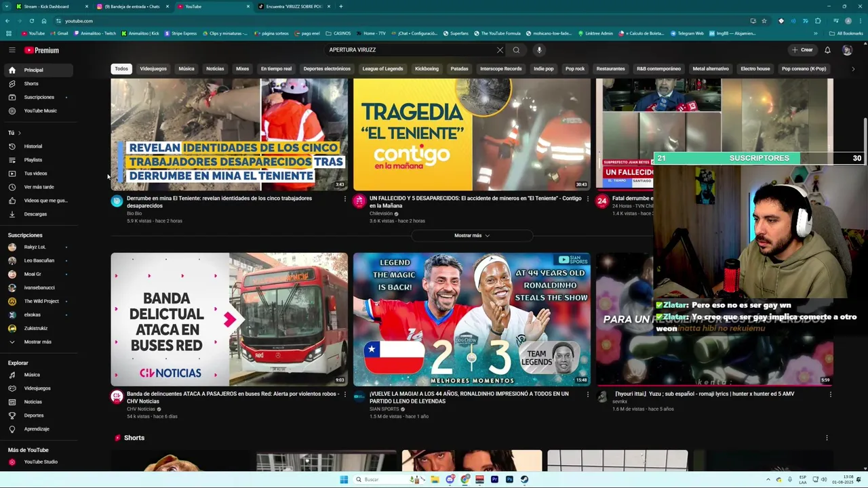Switch to the Bandeja de entrada Chats tab
Image resolution: width=868 pixels, height=488 pixels.
point(132,7)
